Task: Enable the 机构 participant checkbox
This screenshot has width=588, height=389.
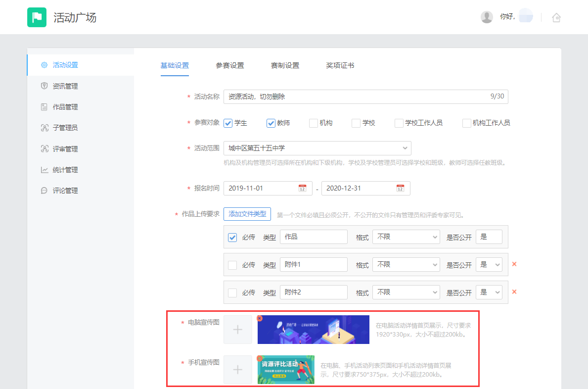Action: click(313, 123)
